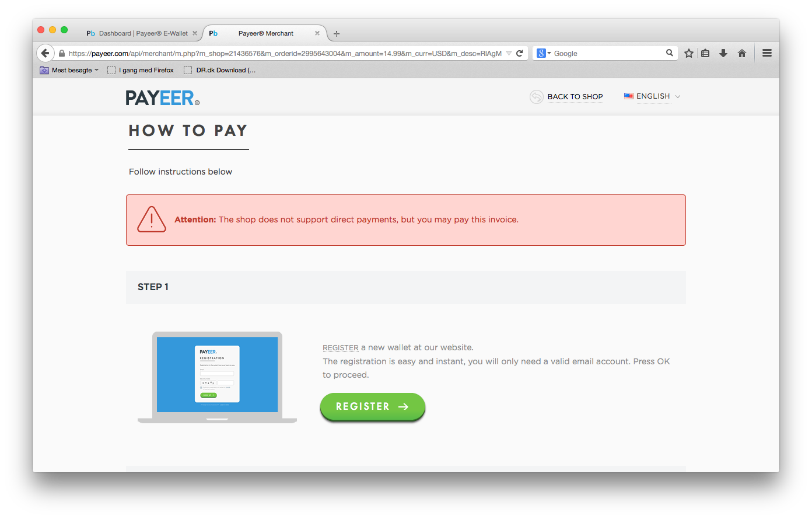This screenshot has height=519, width=812.
Task: Follow the underlined REGISTER text link
Action: tap(341, 347)
